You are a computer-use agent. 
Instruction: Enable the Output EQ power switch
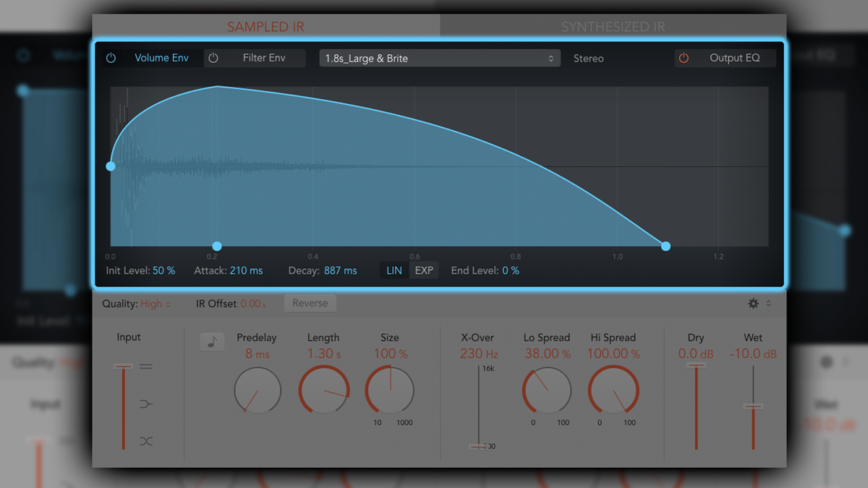pos(684,58)
